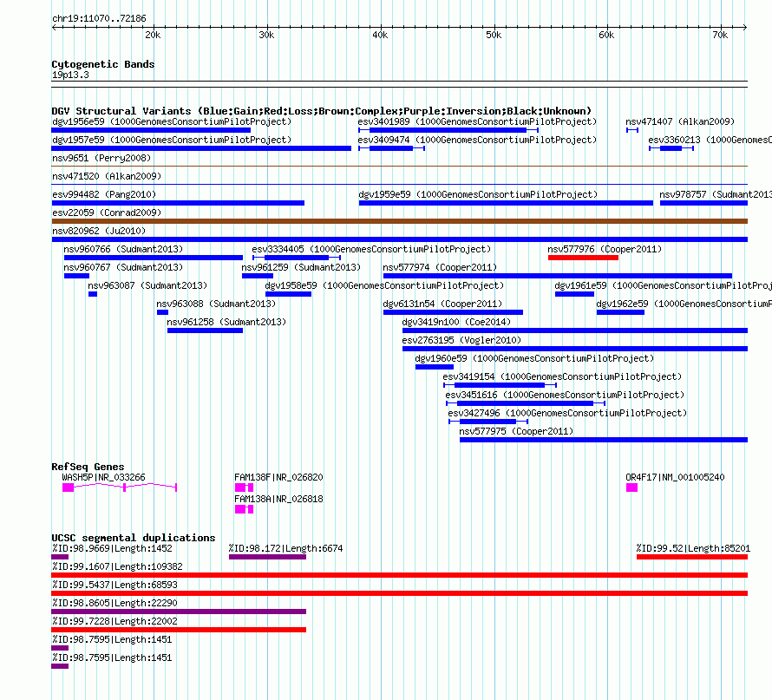
Task: Click the OR4F17|NM_001005240 label
Action: pyautogui.click(x=675, y=477)
